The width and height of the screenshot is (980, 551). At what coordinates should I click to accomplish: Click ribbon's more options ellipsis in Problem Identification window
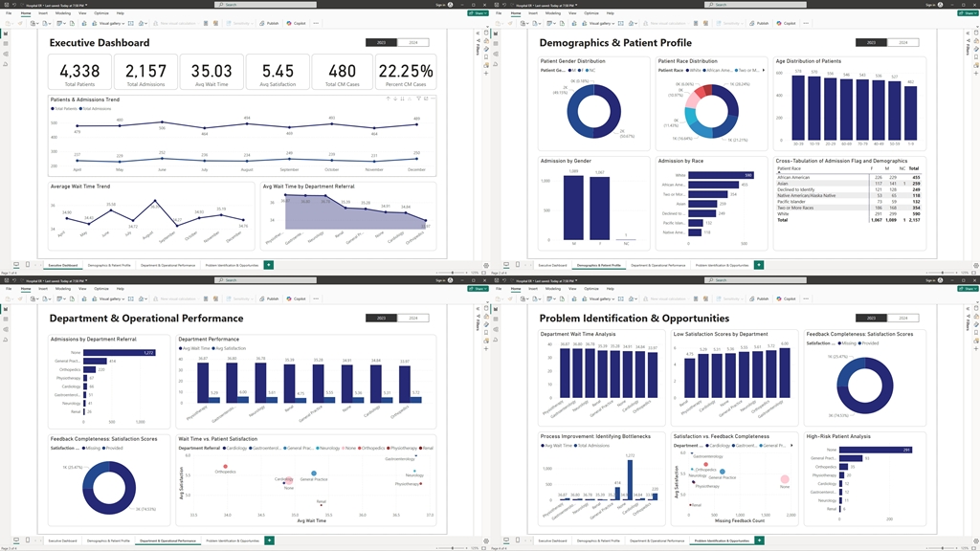(x=807, y=298)
